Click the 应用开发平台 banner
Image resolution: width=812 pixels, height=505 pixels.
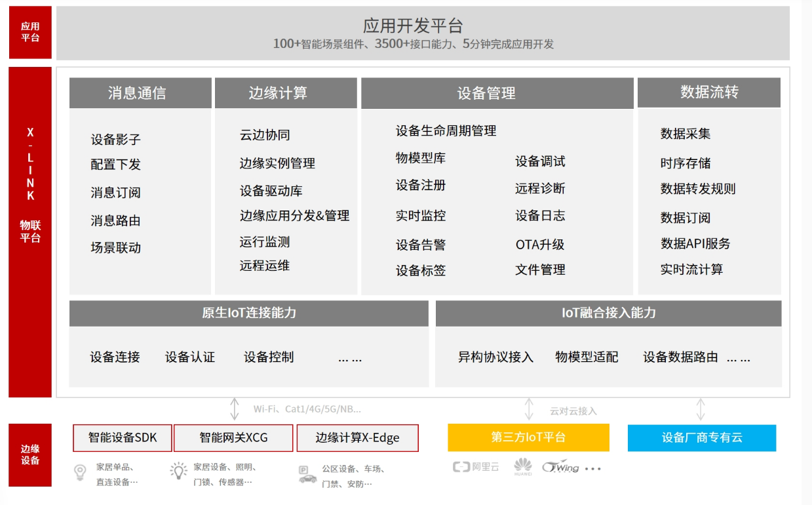[x=423, y=33]
